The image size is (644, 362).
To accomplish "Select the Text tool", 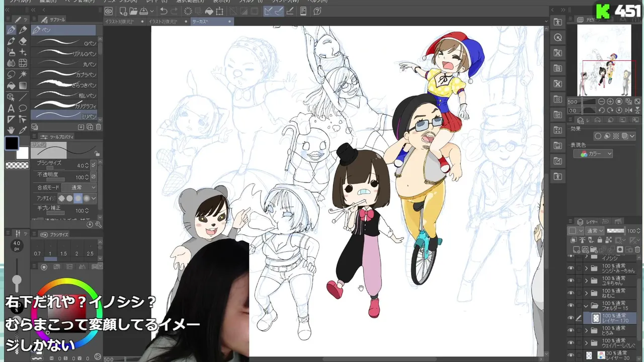I will coord(11,108).
